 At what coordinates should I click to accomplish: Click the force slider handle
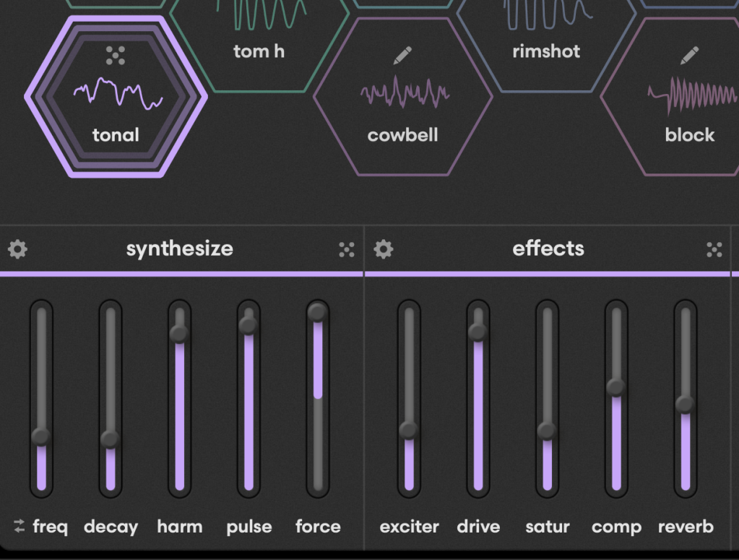tap(318, 312)
